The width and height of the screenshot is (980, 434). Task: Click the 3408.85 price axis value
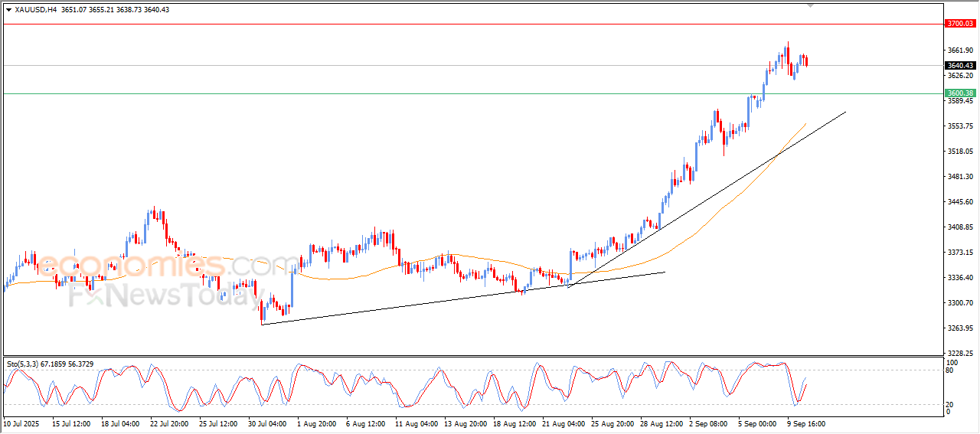(x=960, y=227)
